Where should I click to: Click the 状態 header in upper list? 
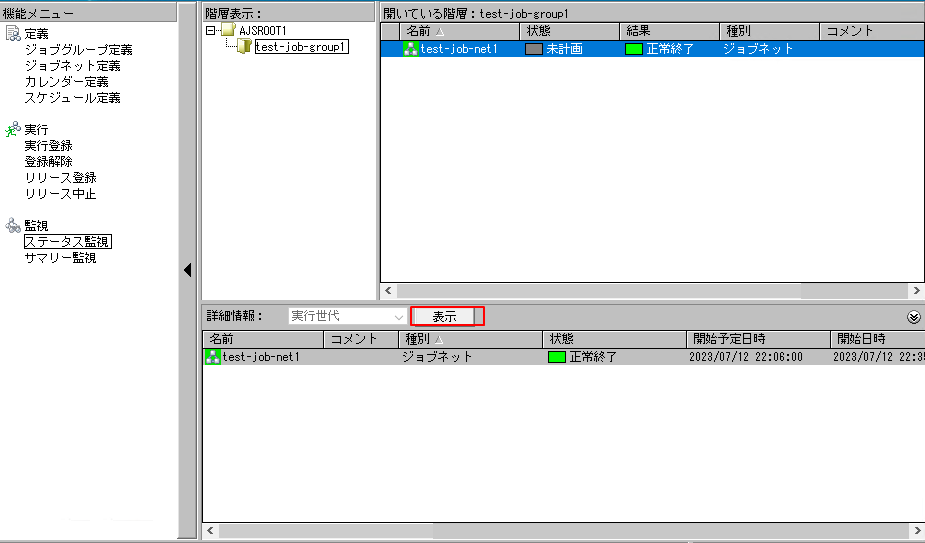pyautogui.click(x=569, y=31)
